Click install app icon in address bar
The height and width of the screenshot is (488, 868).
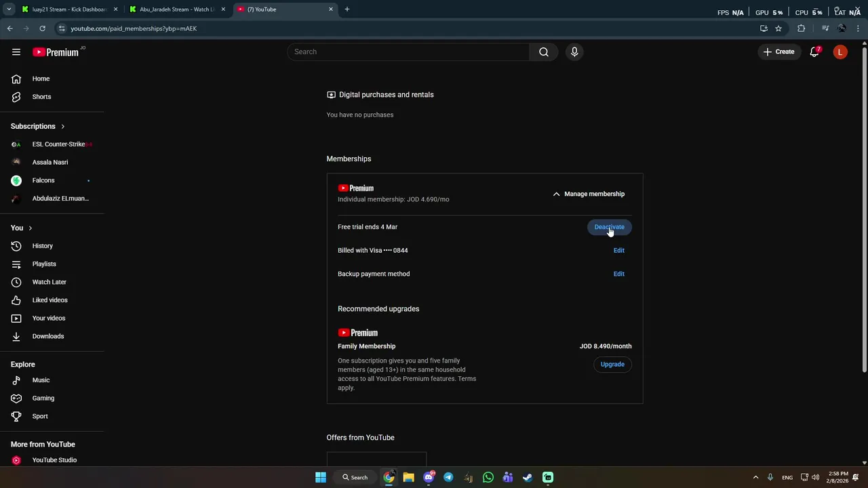(764, 28)
